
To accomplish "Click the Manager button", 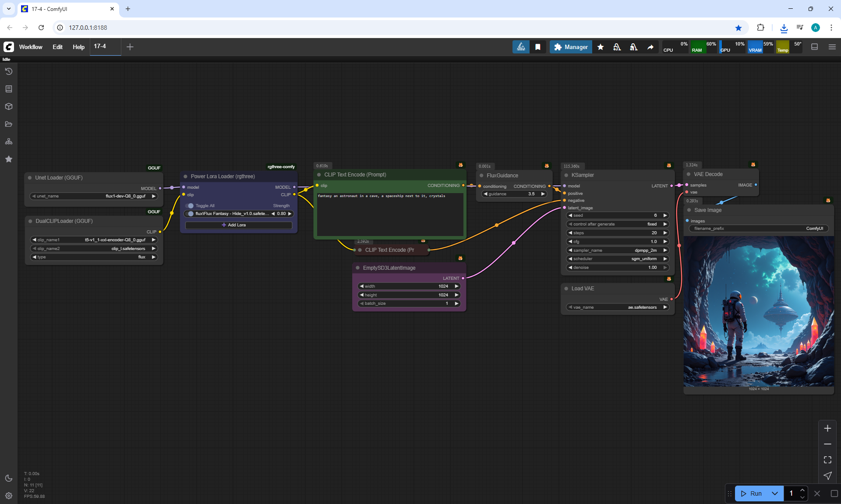I will 571,47.
